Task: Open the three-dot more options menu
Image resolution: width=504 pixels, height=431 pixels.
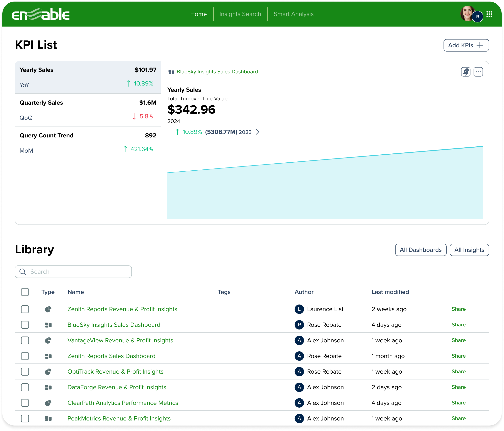Action: tap(478, 72)
